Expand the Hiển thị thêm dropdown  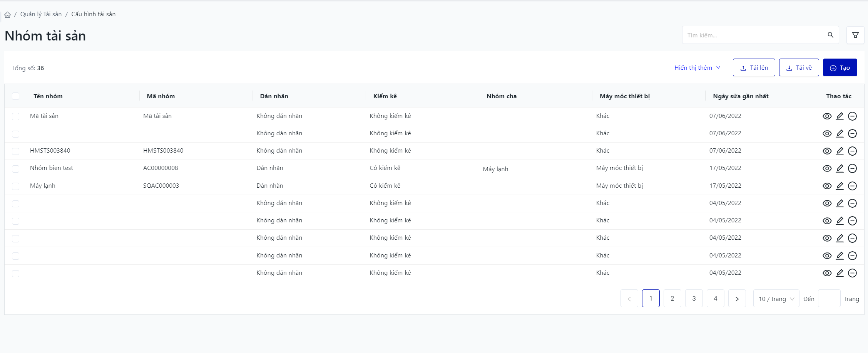pos(697,68)
